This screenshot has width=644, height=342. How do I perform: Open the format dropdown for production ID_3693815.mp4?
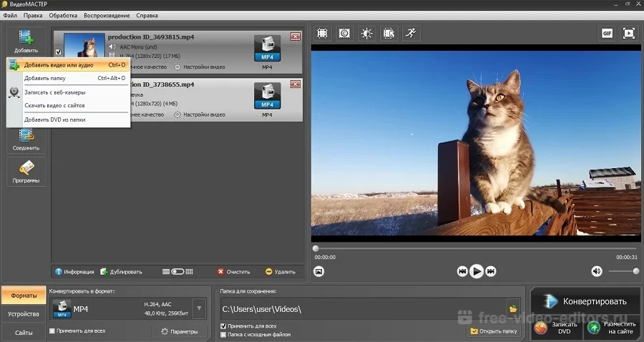pyautogui.click(x=267, y=50)
